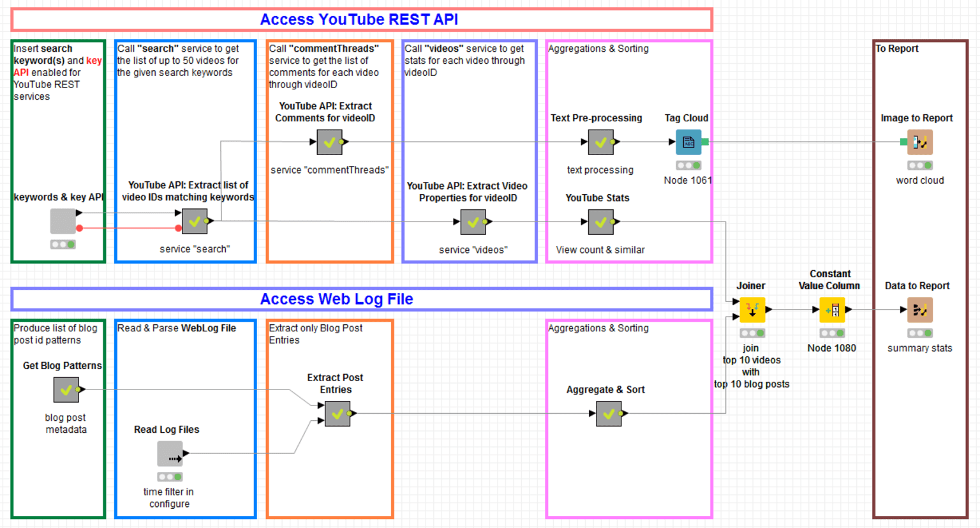The height and width of the screenshot is (528, 980).
Task: Click status lights under Data to Report node
Action: click(x=920, y=333)
